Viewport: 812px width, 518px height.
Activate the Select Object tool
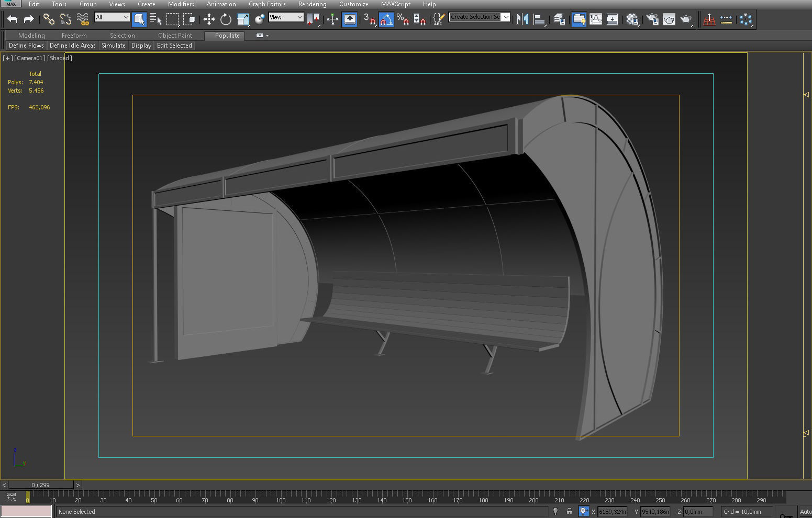(x=139, y=19)
